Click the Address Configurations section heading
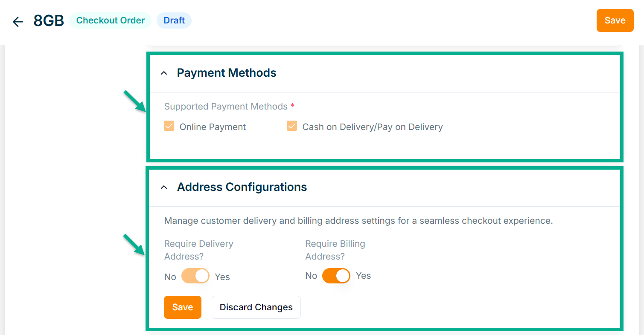The width and height of the screenshot is (644, 335). [242, 187]
